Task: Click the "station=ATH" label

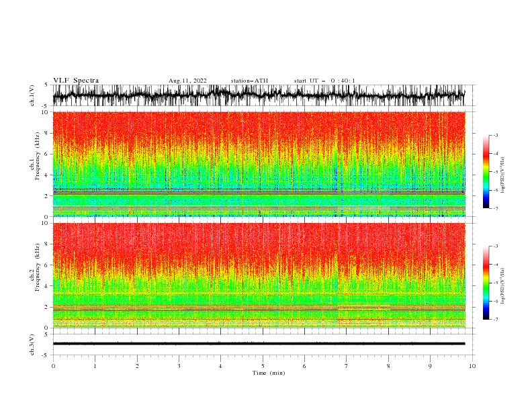Action: tap(249, 81)
